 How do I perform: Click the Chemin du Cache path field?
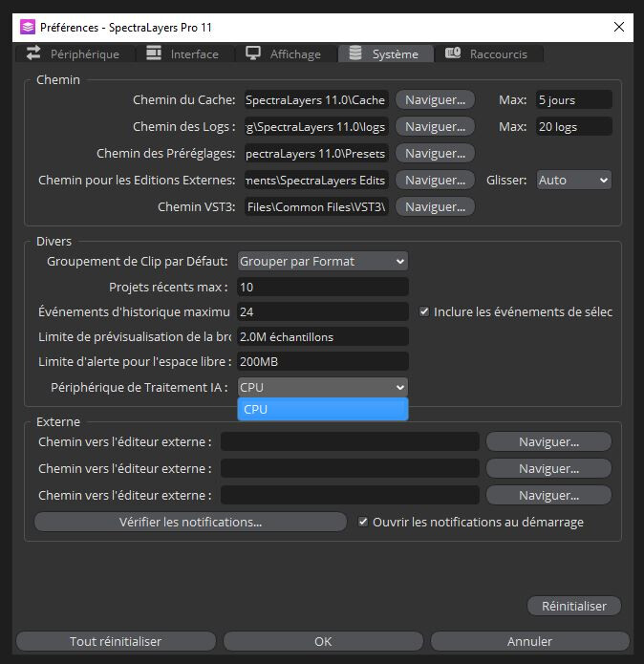[x=316, y=100]
